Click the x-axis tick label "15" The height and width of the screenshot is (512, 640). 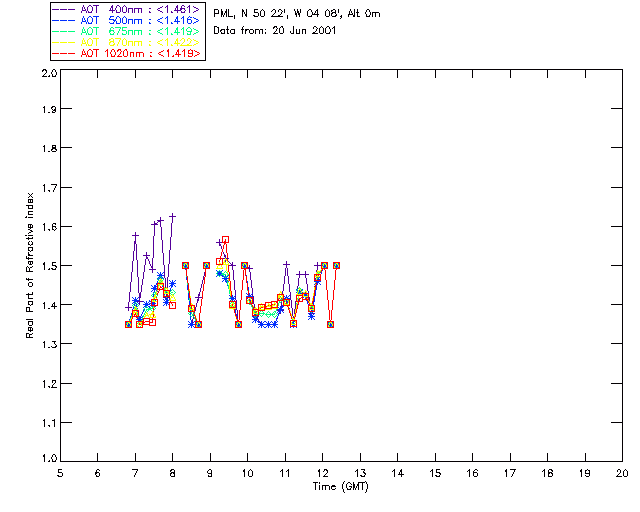[x=435, y=473]
